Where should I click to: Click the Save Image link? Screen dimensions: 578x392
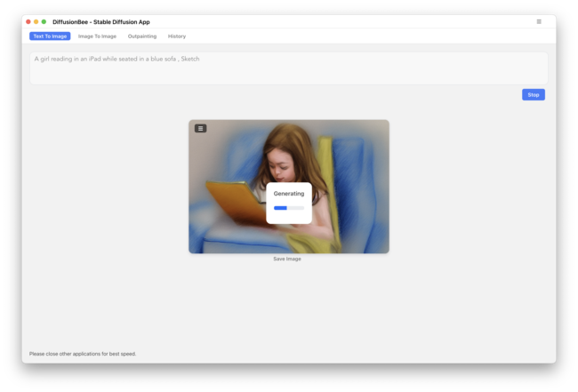click(287, 259)
